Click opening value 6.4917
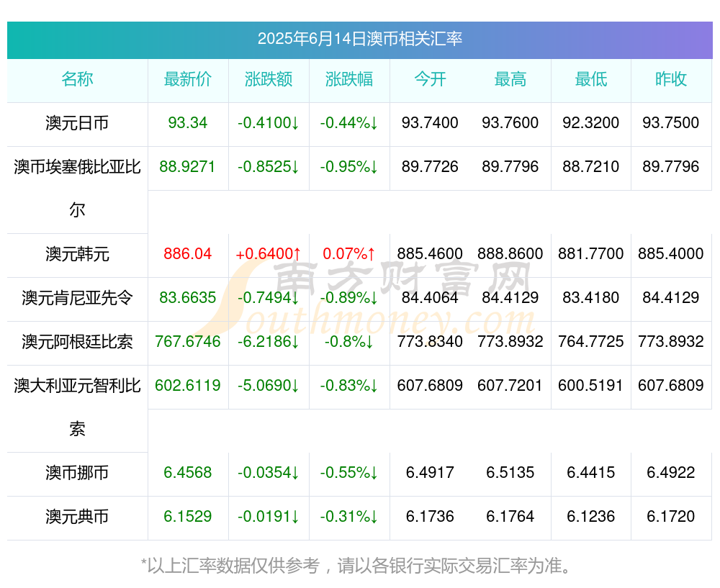 tap(430, 472)
